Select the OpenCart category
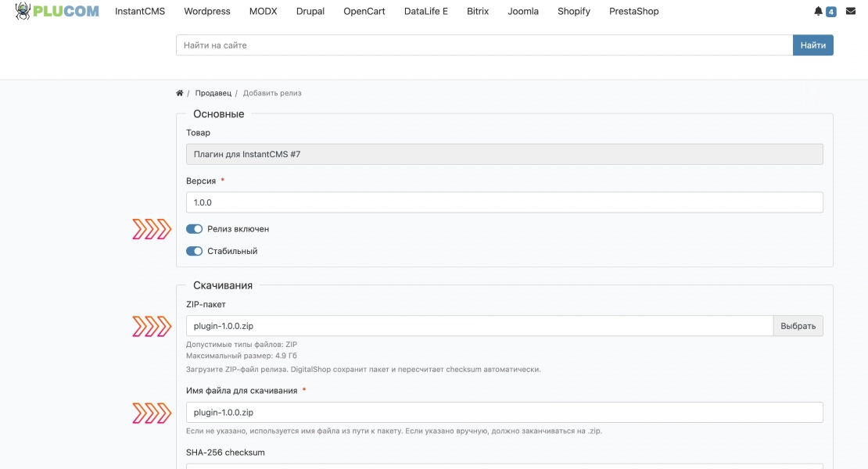The height and width of the screenshot is (469, 868). (x=364, y=11)
